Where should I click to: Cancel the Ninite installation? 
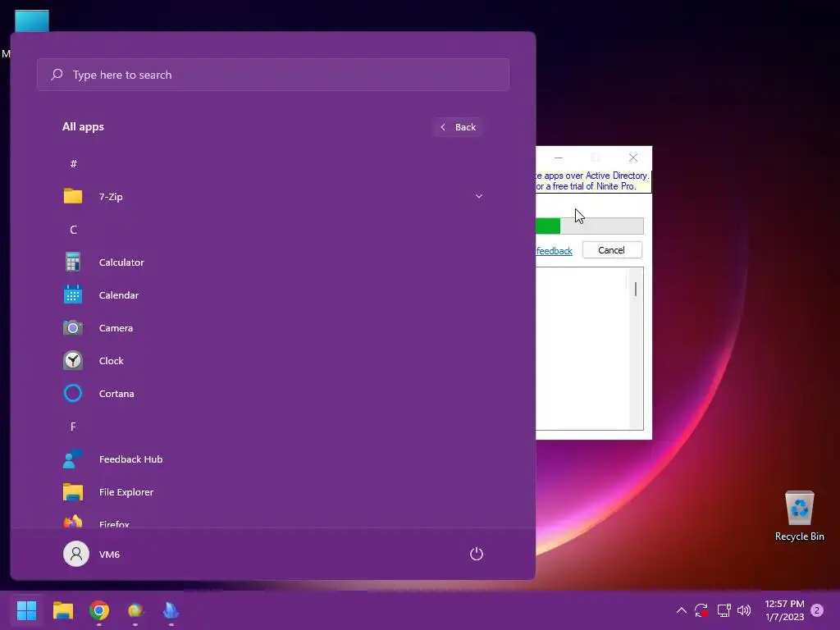tap(612, 250)
